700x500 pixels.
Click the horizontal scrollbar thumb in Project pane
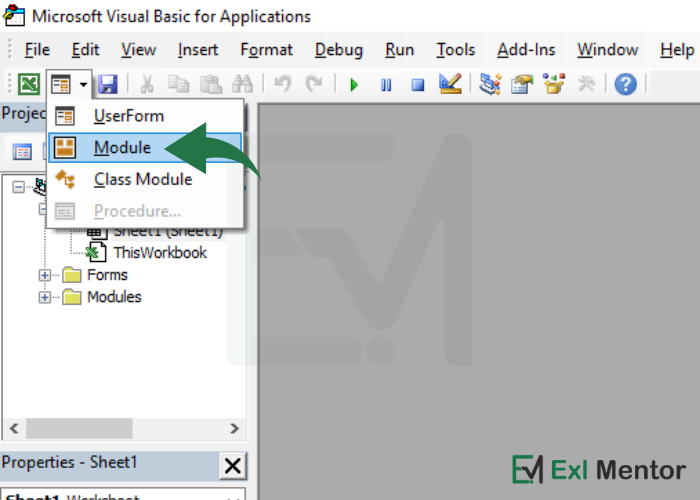(x=79, y=429)
